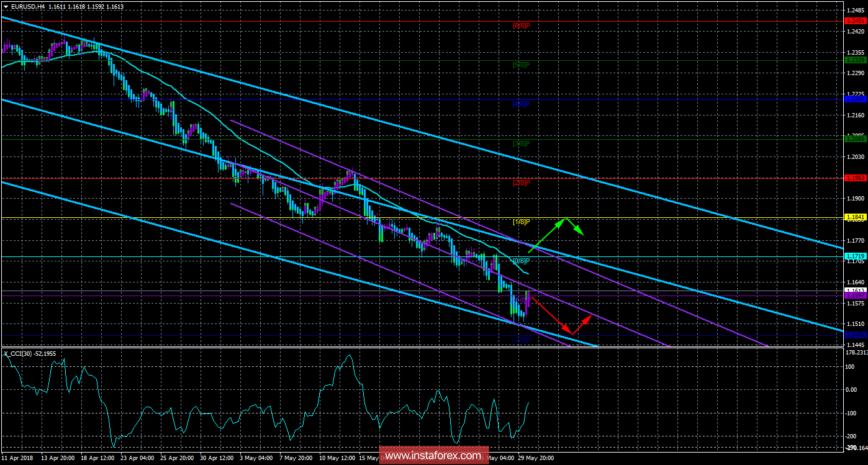Click the 1.2030 price scale value
Screen dimensions: 868x465
tap(856, 157)
